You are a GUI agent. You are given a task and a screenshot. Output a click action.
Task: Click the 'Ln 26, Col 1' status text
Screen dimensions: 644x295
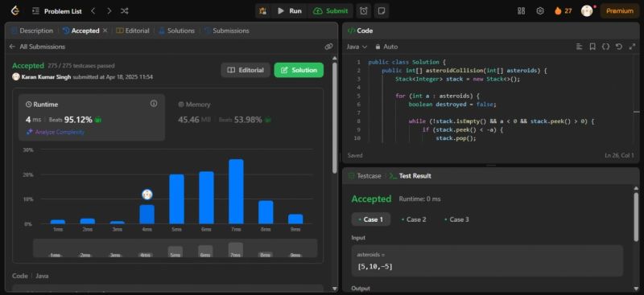coord(619,155)
